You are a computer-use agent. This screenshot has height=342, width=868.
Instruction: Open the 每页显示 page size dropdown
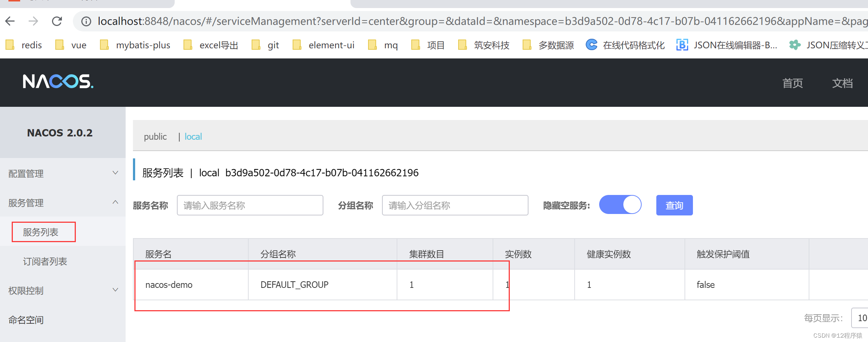coord(860,318)
